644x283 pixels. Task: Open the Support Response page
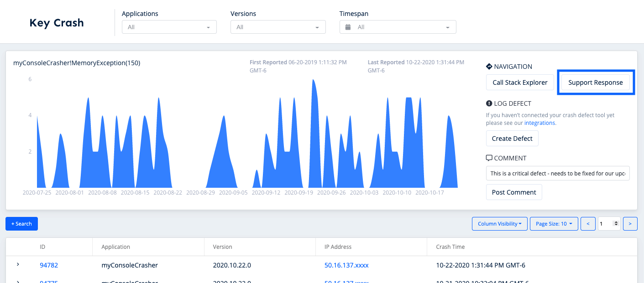pyautogui.click(x=596, y=82)
